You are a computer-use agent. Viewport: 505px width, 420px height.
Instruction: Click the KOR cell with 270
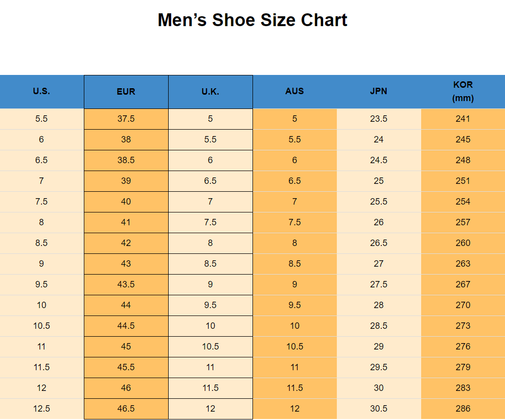pyautogui.click(x=463, y=305)
